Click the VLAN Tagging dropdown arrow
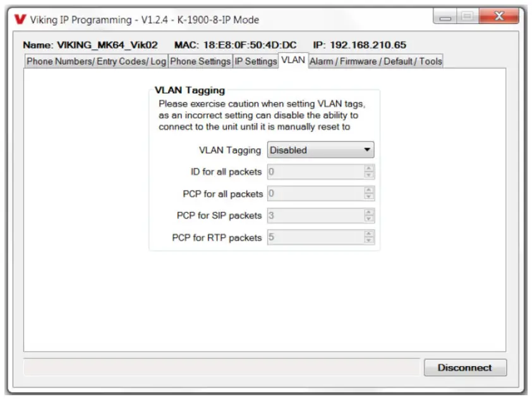Image resolution: width=532 pixels, height=399 pixels. [x=366, y=150]
